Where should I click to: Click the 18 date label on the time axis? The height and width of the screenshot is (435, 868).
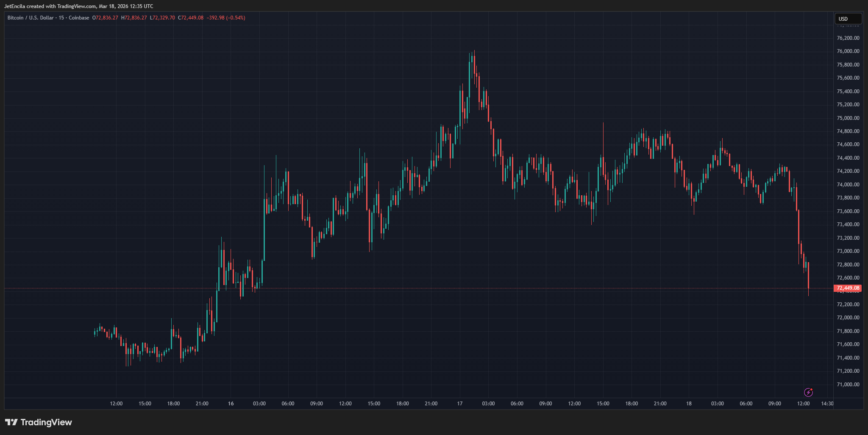(x=689, y=404)
